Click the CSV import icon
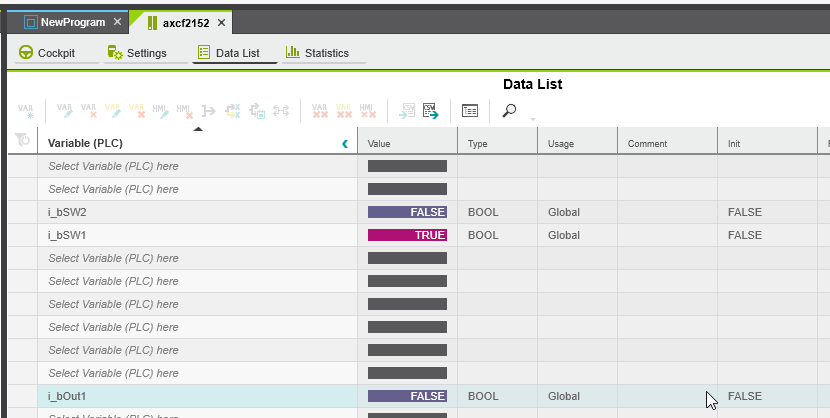Viewport: 830px width, 418px height. pyautogui.click(x=407, y=111)
